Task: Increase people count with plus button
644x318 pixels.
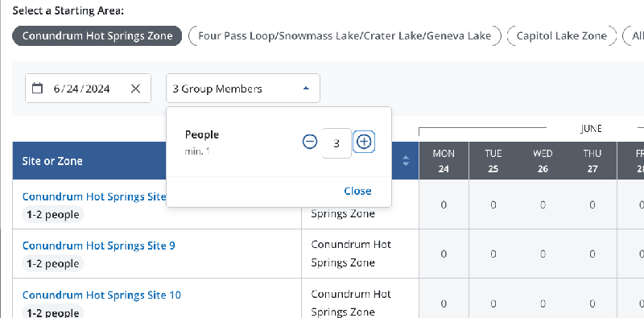Action: coord(364,142)
